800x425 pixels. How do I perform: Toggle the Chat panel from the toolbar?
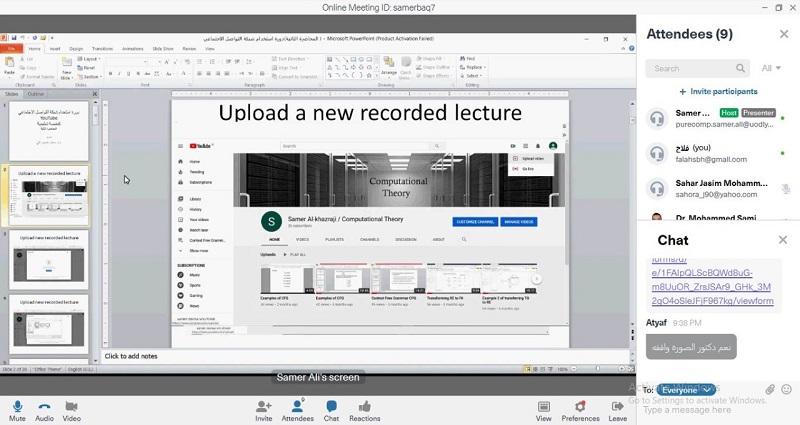[x=331, y=411]
